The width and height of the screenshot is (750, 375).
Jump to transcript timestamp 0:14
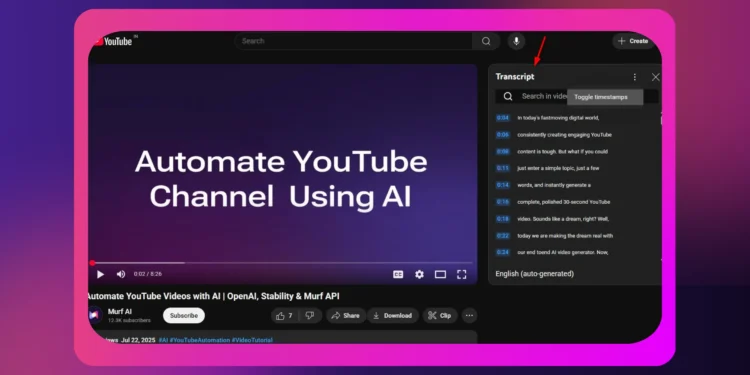pyautogui.click(x=503, y=185)
